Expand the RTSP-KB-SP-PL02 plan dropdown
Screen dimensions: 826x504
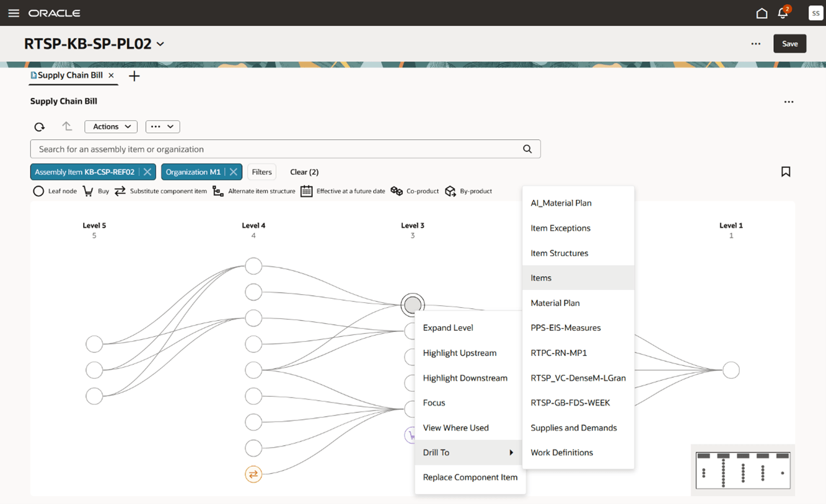tap(160, 44)
